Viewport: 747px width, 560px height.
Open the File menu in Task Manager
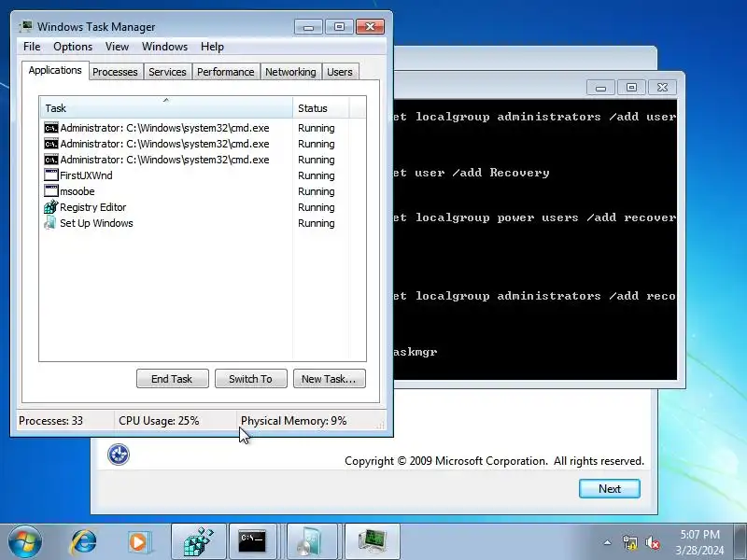(x=32, y=47)
